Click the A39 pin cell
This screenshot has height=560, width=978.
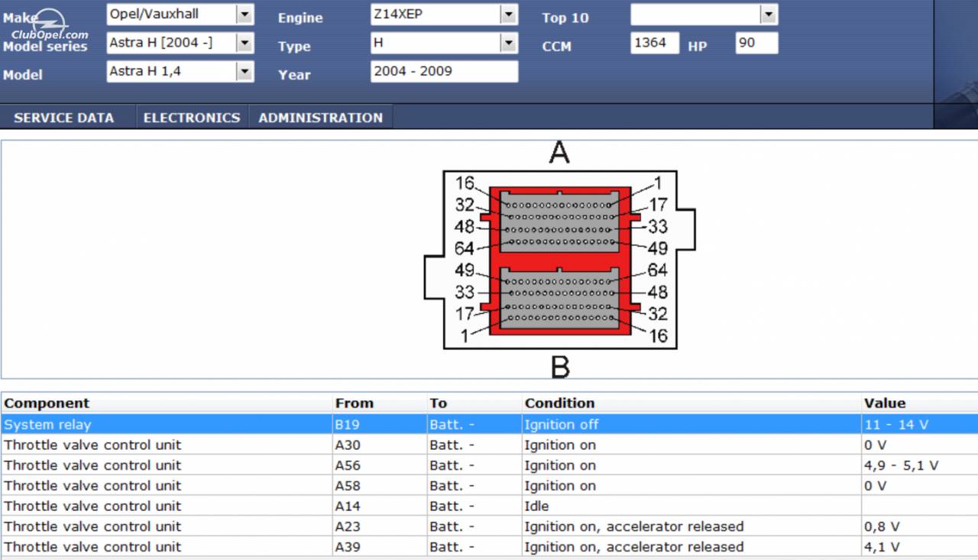pyautogui.click(x=379, y=547)
